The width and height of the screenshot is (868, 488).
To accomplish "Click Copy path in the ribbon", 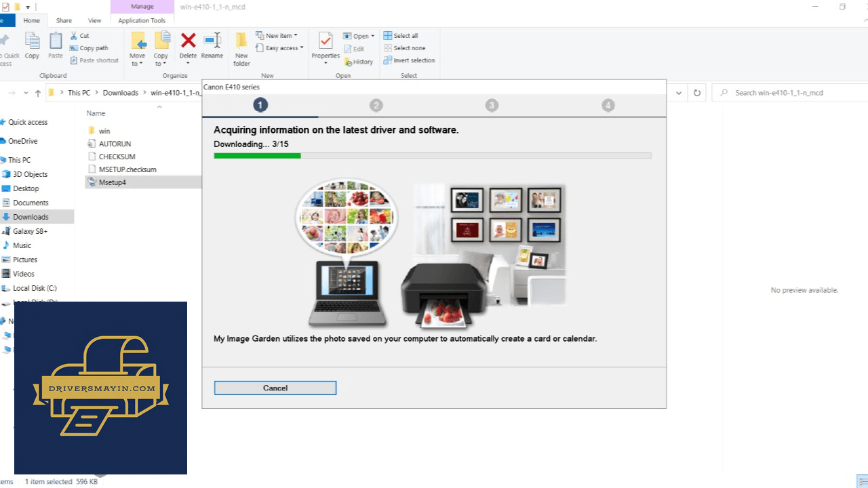I will pyautogui.click(x=89, y=48).
